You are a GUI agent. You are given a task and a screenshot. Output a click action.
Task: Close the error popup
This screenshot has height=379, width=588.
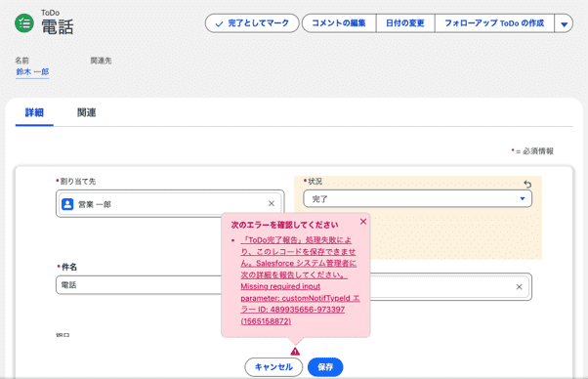(x=363, y=222)
